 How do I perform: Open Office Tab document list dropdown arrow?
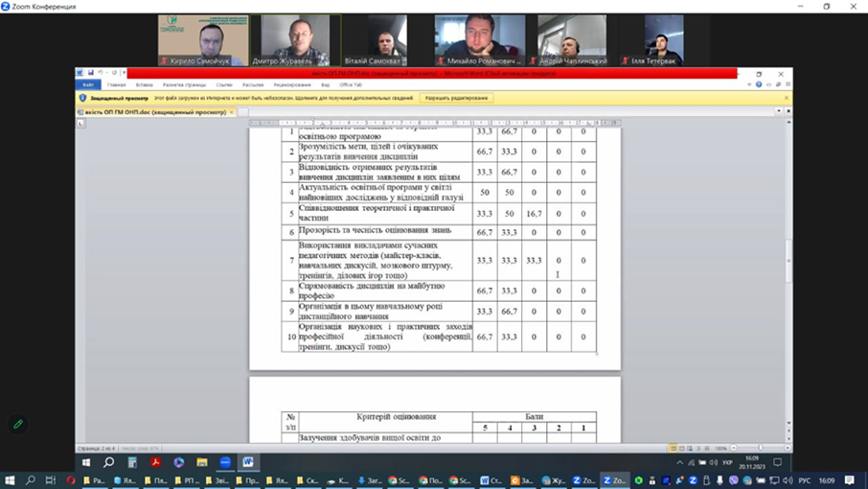(x=778, y=111)
